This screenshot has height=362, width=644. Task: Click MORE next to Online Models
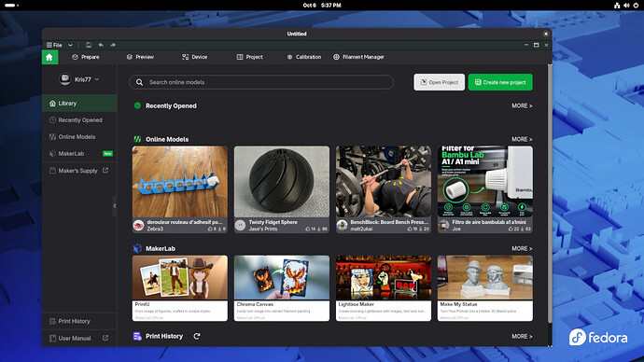point(522,140)
